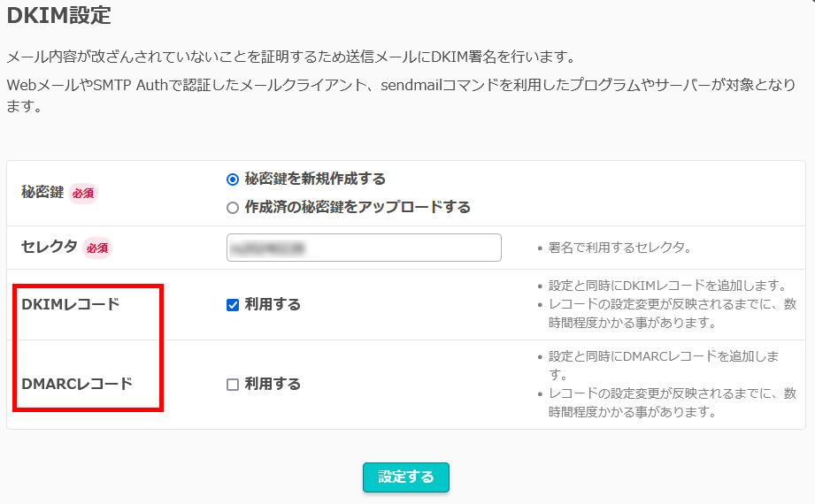The width and height of the screenshot is (815, 504).
Task: Click the 秘密鍵 row label
Action: point(42,192)
